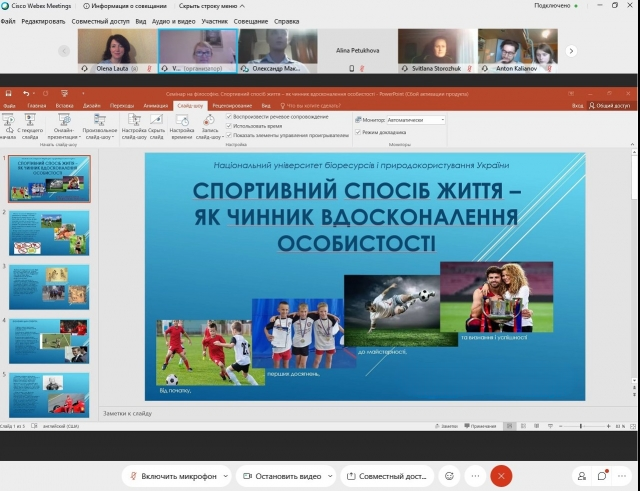This screenshot has width=640, height=491.
Task: Open the Webex chat panel icon
Action: pos(602,476)
